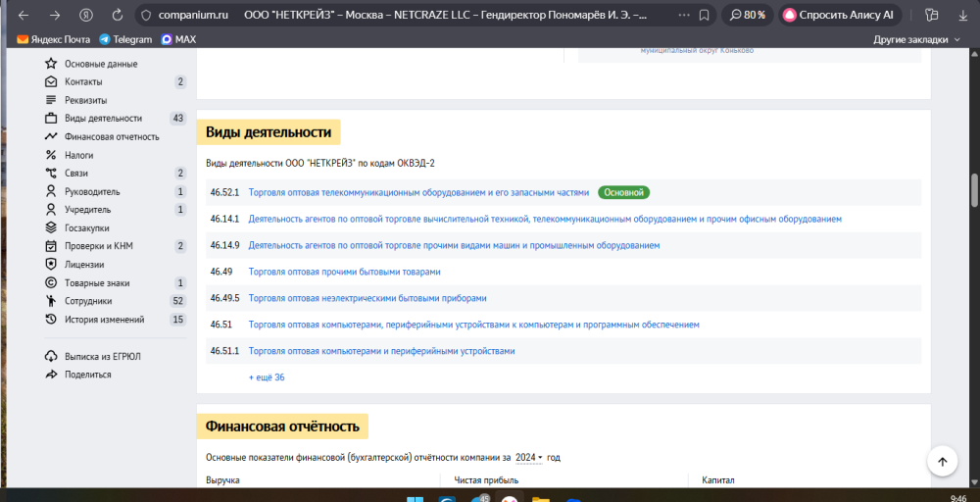Click the percent icon for Налоги
The width and height of the screenshot is (980, 502).
51,155
